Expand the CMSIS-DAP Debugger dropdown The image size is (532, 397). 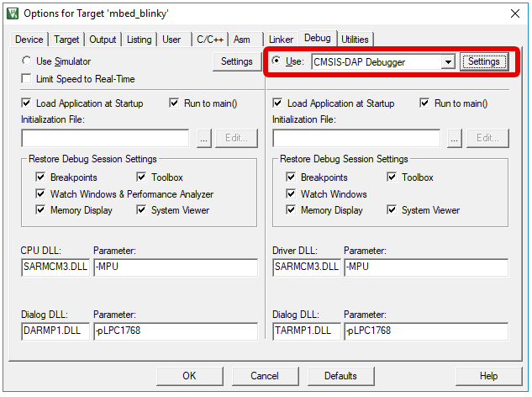tap(448, 62)
